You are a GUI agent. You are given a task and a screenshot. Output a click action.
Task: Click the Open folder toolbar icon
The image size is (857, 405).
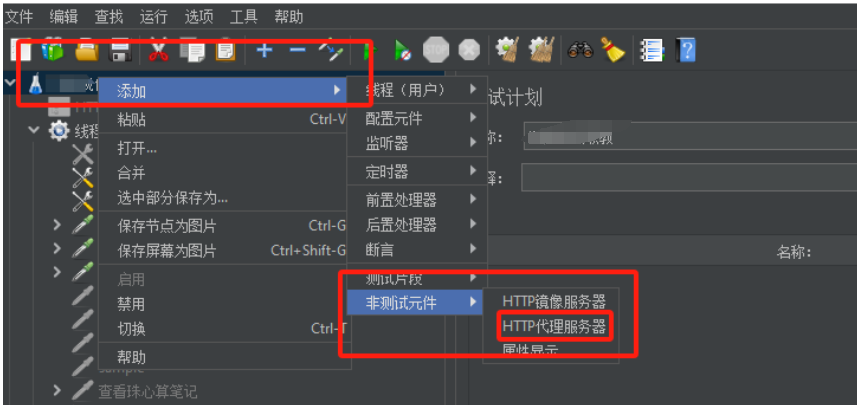(86, 51)
